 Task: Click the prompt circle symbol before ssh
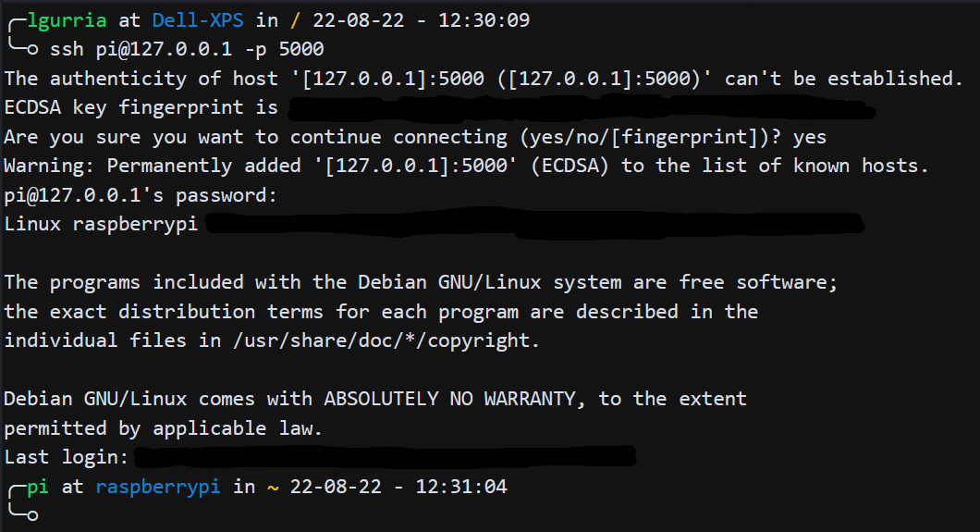click(32, 49)
